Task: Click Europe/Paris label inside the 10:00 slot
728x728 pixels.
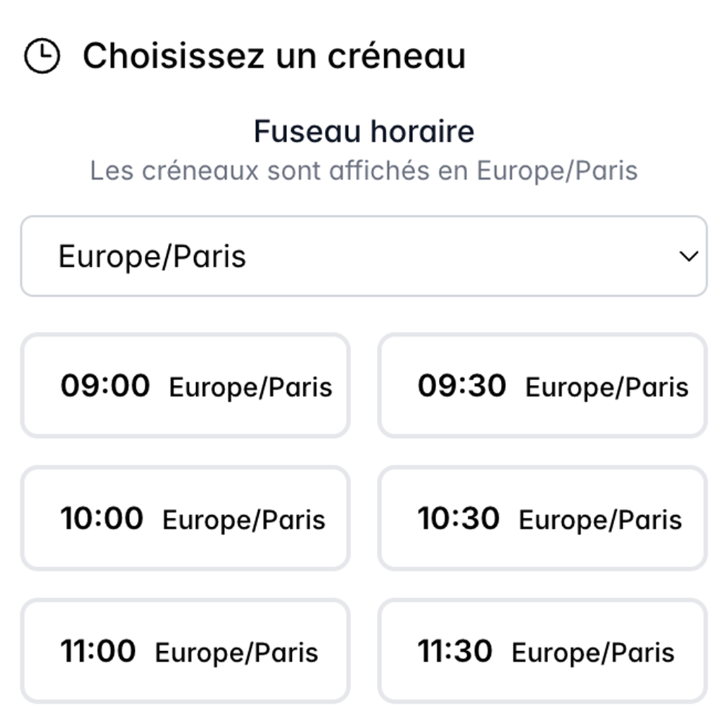Action: (x=243, y=520)
